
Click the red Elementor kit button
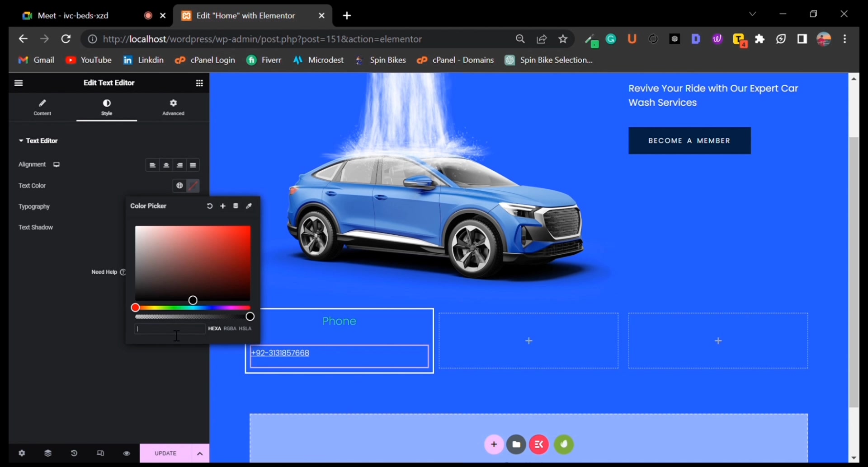tap(539, 445)
